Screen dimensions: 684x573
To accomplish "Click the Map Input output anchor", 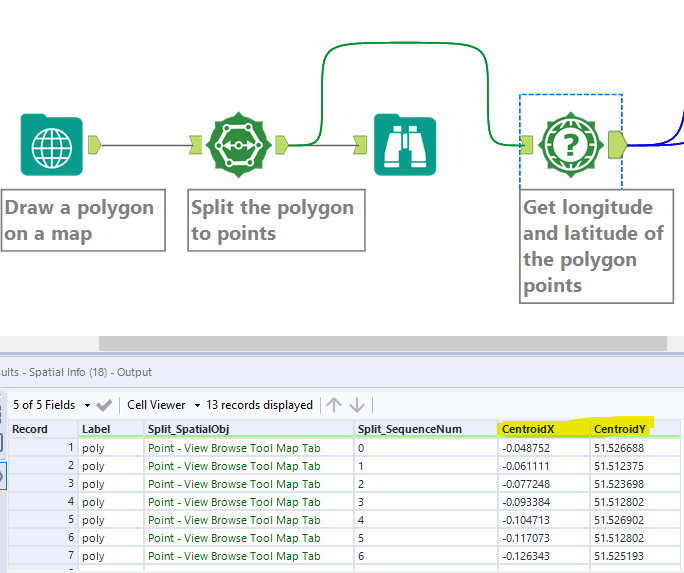I will (95, 145).
